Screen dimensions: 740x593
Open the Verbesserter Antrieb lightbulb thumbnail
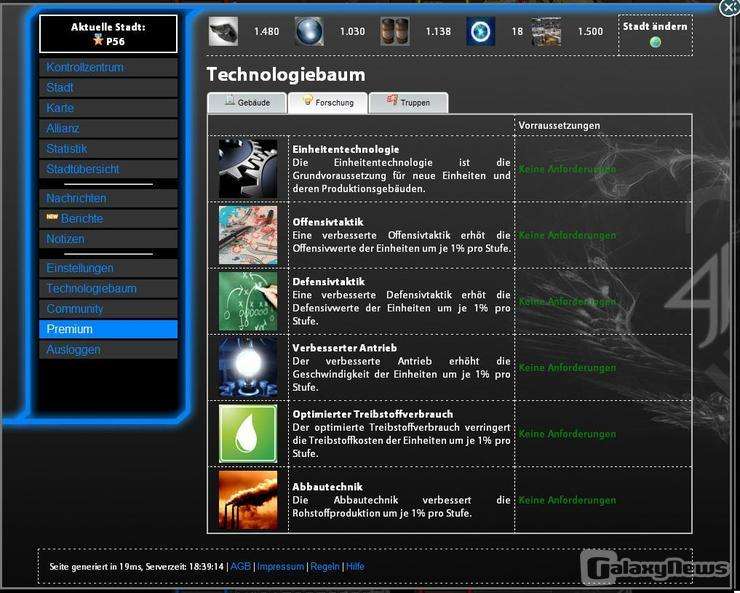tap(248, 367)
